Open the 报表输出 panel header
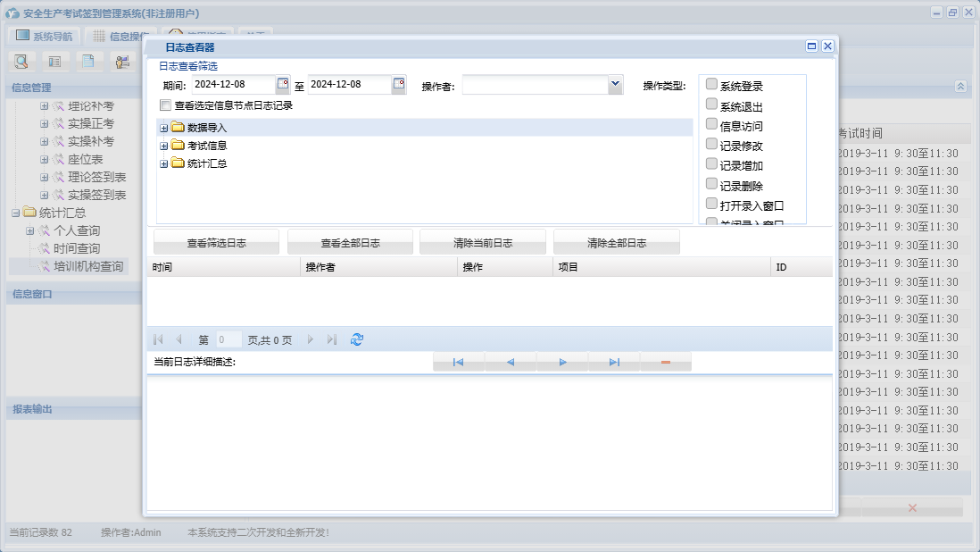 click(x=74, y=409)
